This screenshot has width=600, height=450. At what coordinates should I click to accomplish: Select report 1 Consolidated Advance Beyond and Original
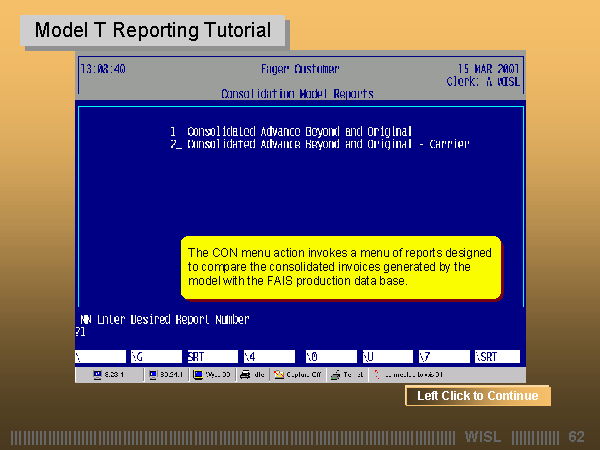click(299, 131)
